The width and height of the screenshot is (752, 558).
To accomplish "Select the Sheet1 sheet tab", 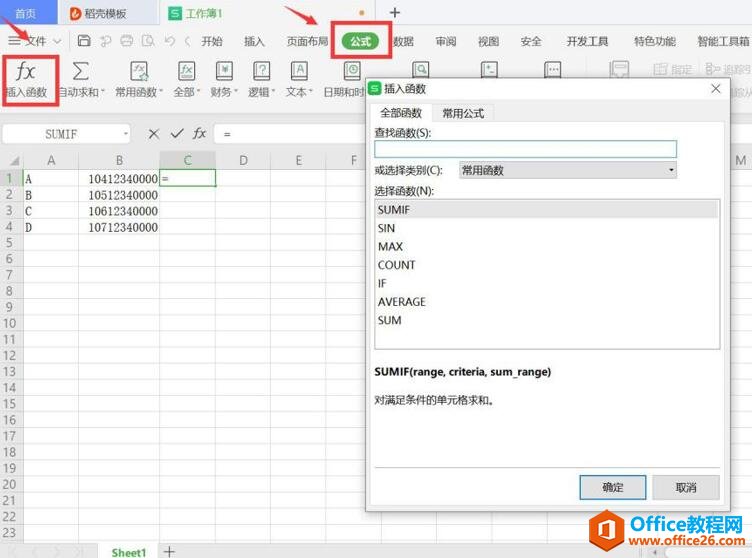I will 128,552.
